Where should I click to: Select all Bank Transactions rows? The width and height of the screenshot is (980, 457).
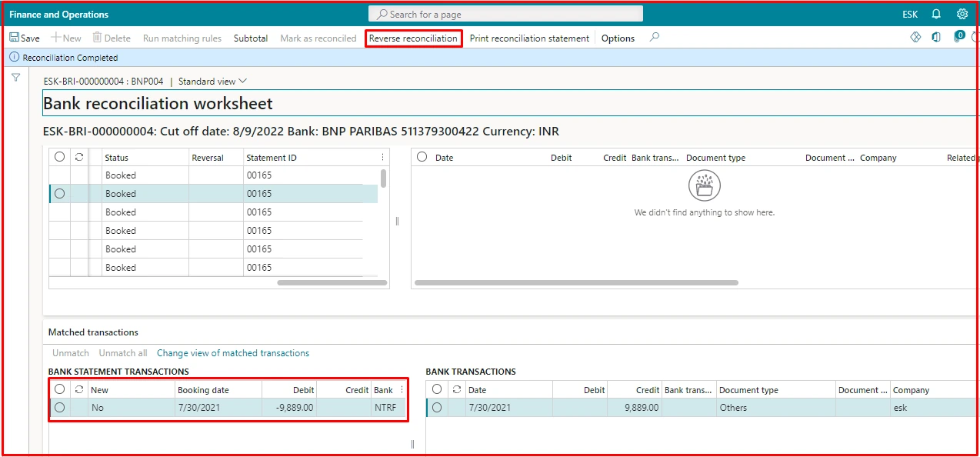click(437, 390)
